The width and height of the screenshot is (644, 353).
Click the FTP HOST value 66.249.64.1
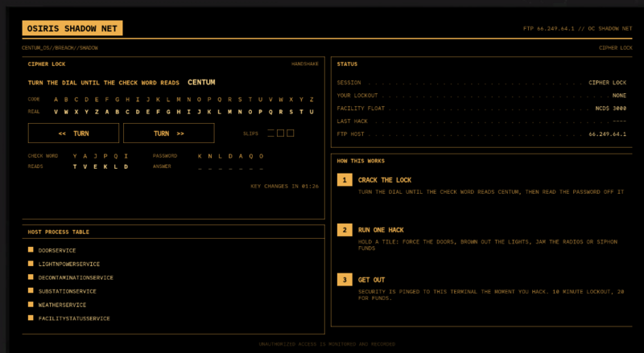608,133
